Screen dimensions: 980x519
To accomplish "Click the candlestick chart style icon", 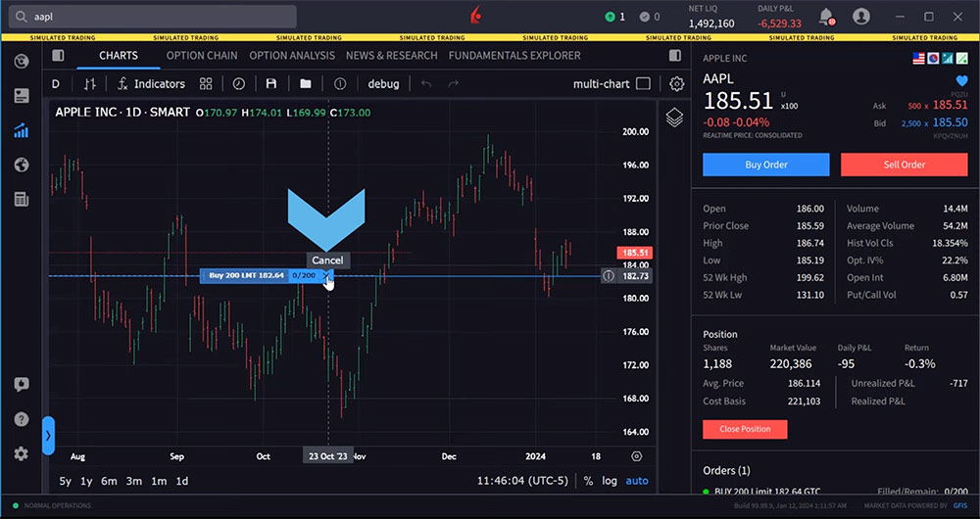I will pos(90,84).
